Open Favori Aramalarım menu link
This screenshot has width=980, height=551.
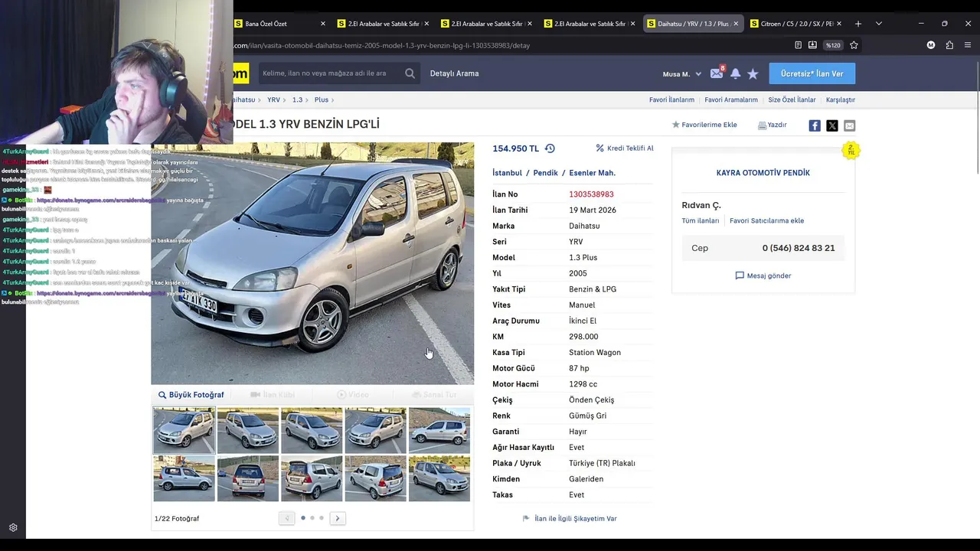click(x=731, y=99)
